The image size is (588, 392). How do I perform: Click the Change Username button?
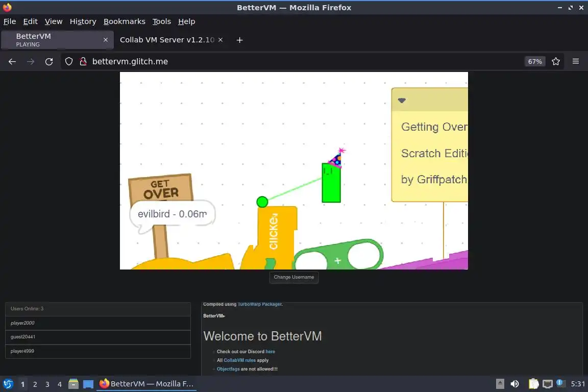coord(293,277)
